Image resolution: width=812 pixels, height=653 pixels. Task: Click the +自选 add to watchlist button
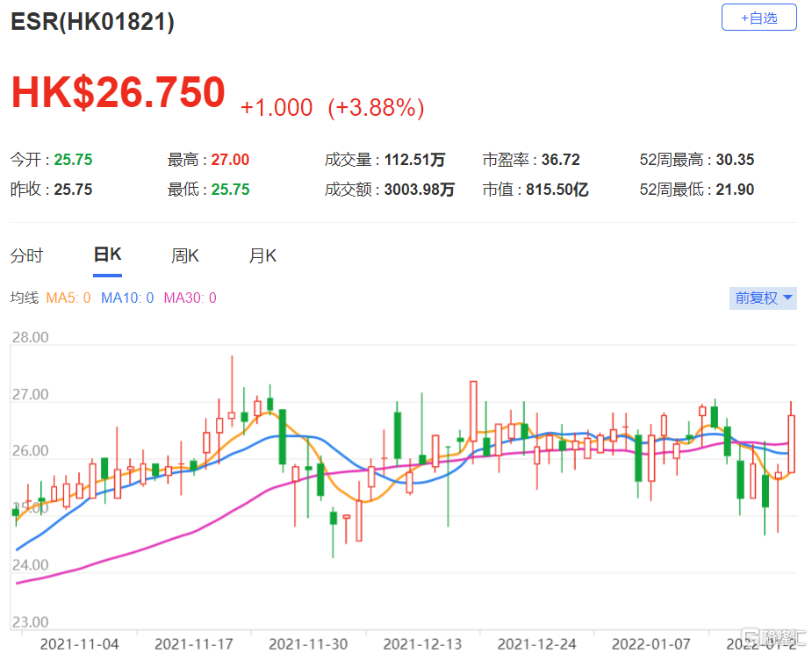(x=758, y=18)
